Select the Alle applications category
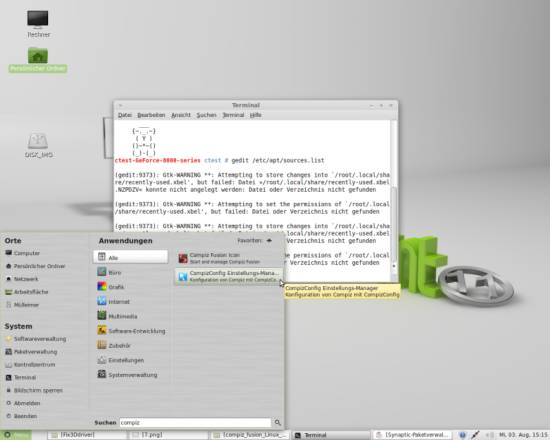 [x=130, y=257]
